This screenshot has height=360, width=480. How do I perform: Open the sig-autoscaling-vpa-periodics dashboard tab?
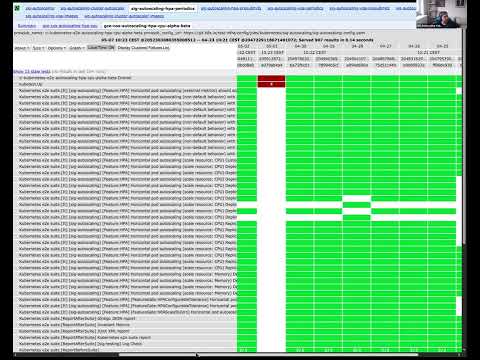click(x=295, y=8)
